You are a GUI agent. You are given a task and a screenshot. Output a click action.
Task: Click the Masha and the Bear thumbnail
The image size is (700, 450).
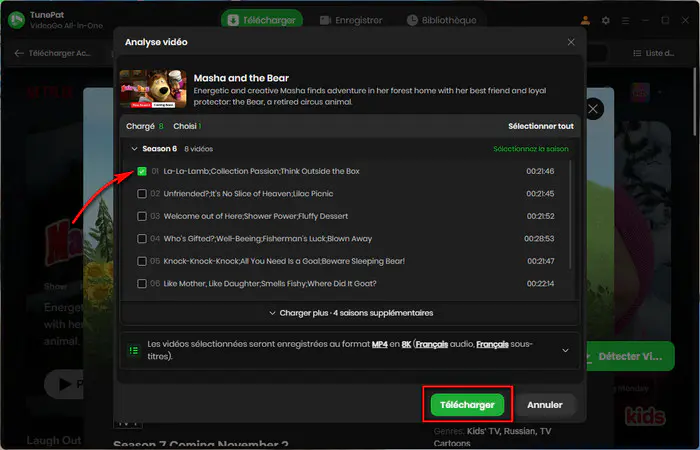[x=153, y=89]
